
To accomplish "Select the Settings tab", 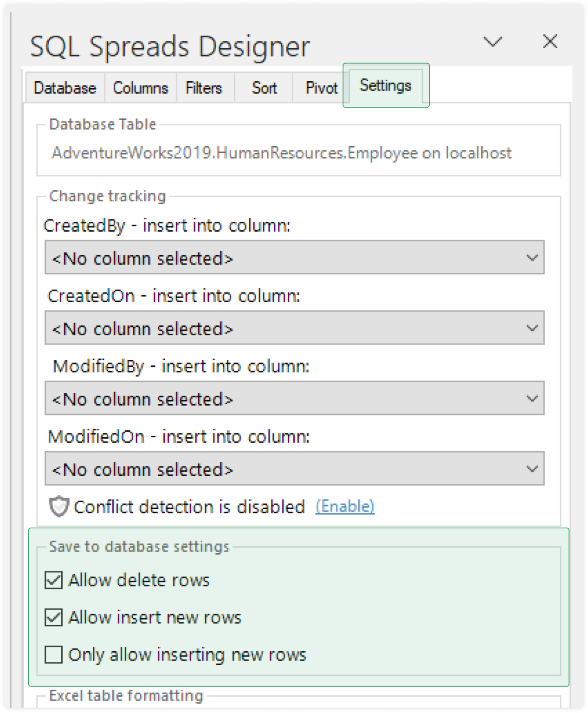I will point(385,85).
